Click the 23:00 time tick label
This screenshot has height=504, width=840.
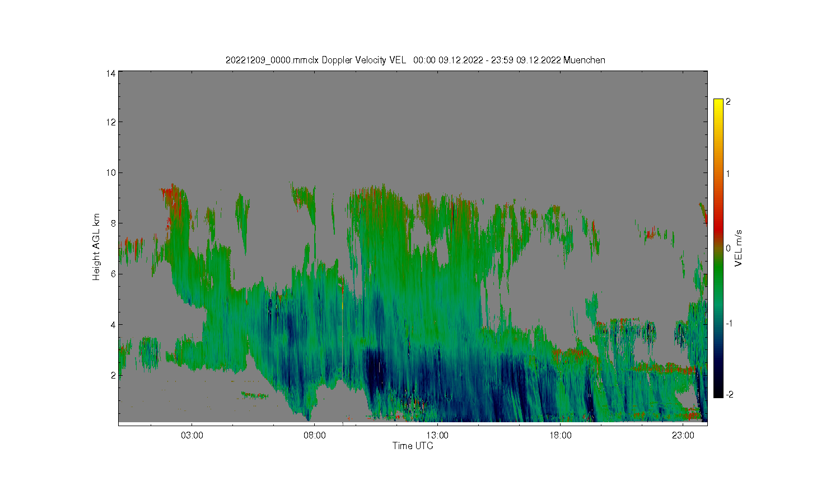(683, 435)
